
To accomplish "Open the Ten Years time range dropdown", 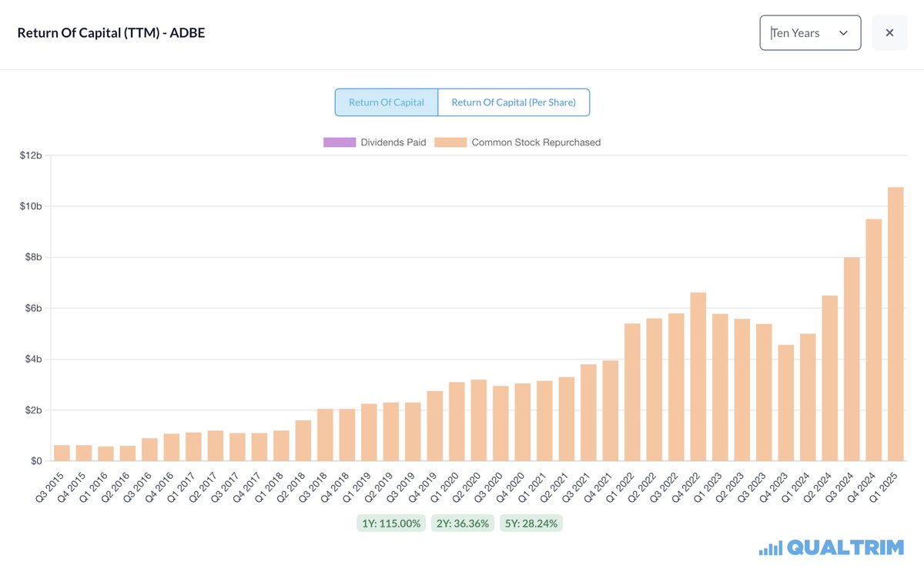I will point(810,33).
